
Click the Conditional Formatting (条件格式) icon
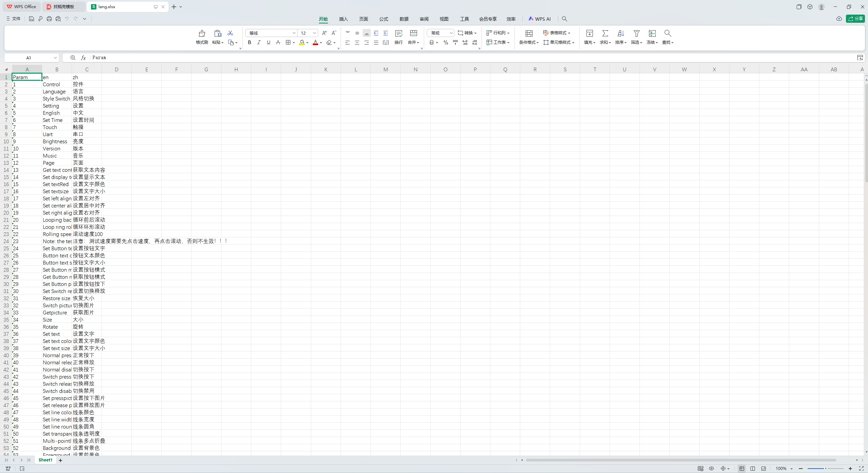[529, 33]
